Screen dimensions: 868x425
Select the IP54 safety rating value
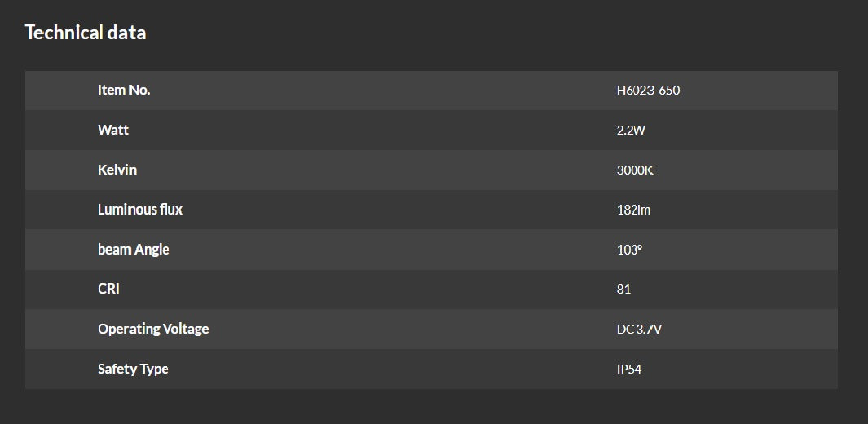(x=629, y=369)
